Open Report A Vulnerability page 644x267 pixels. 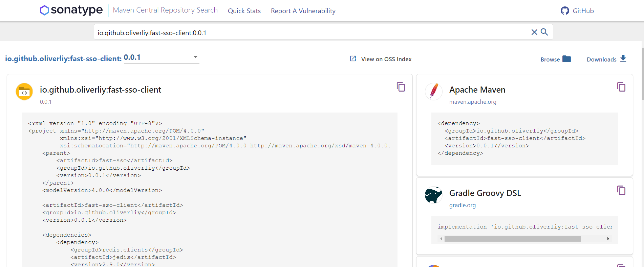point(303,11)
